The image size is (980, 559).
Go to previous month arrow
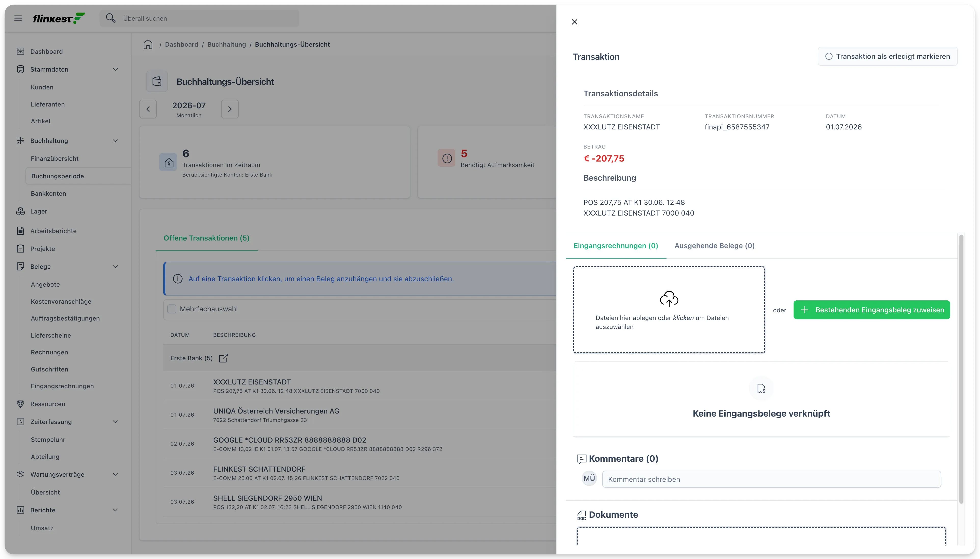[148, 109]
